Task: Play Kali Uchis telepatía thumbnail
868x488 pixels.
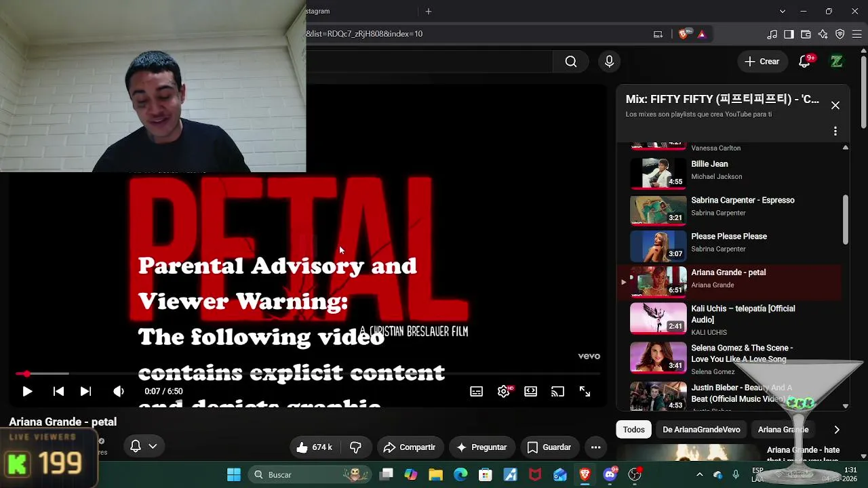Action: (658, 319)
